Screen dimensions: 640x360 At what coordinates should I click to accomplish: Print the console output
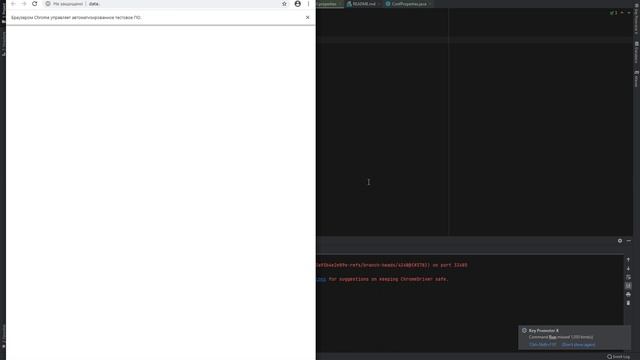tap(628, 294)
